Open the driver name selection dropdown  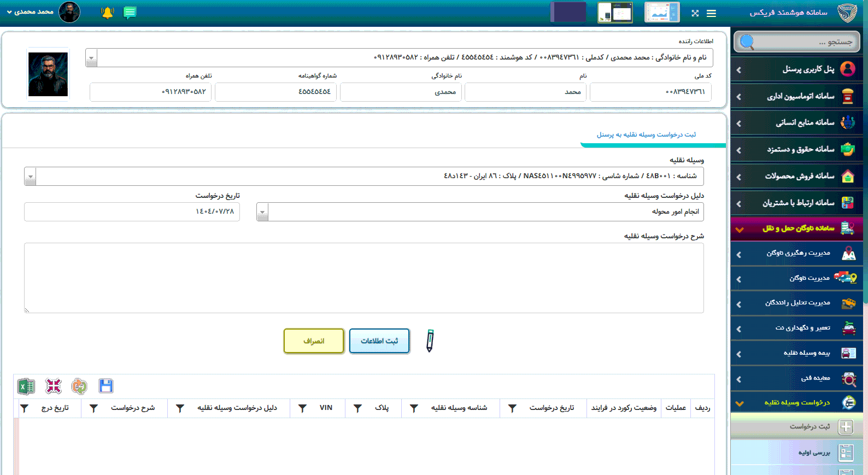coord(92,58)
